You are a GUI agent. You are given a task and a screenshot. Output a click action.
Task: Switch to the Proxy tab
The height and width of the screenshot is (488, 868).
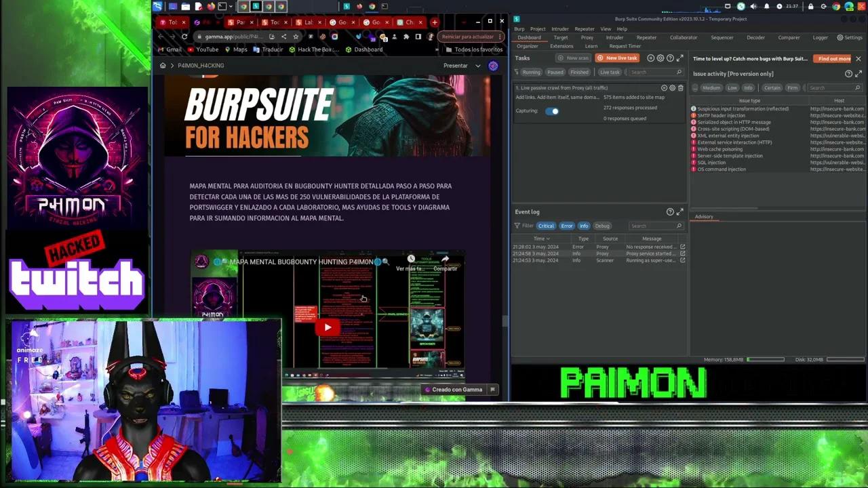587,38
